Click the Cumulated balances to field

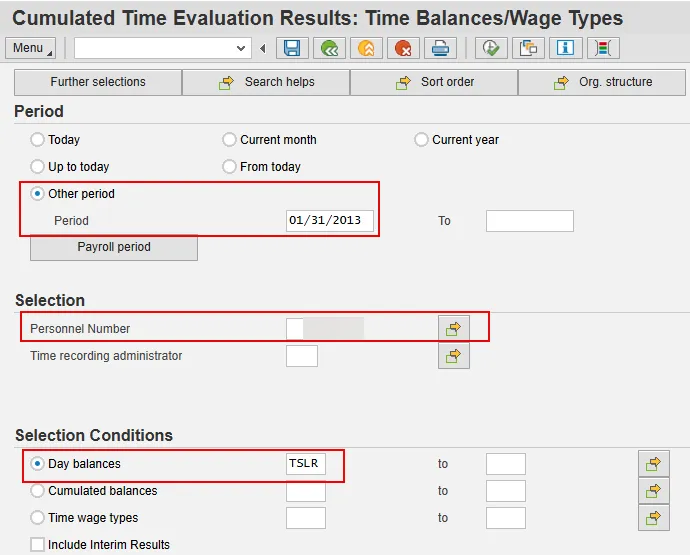(506, 491)
